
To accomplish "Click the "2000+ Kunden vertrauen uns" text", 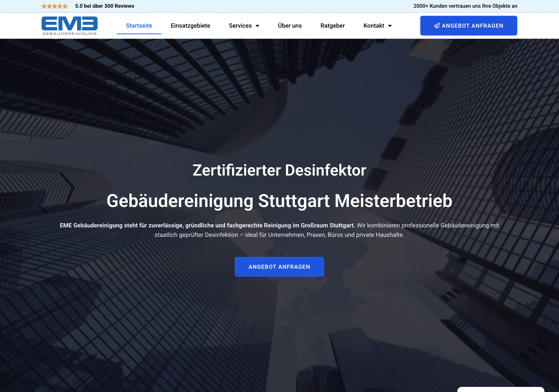I will coord(465,6).
